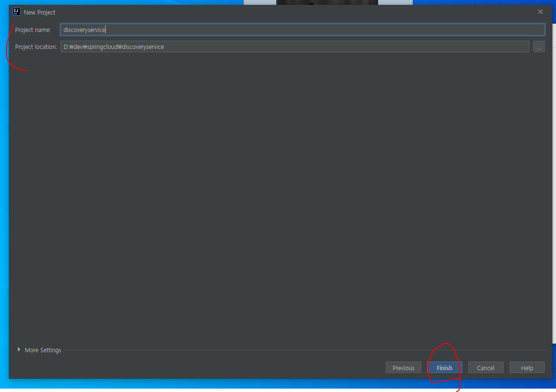Browse for project location with ellipsis button
Image resolution: width=556 pixels, height=392 pixels.
coord(539,47)
